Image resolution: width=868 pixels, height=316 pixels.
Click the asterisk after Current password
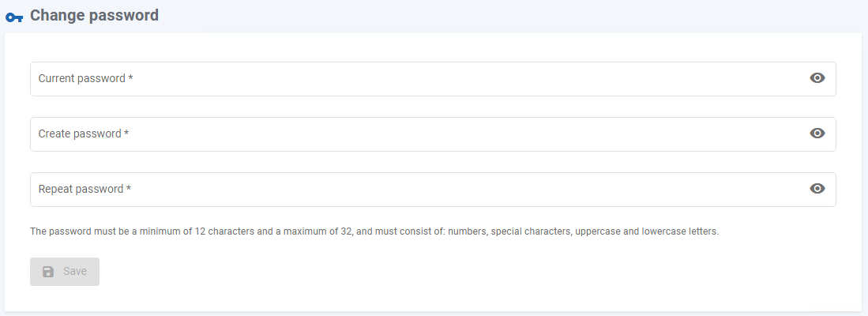130,78
